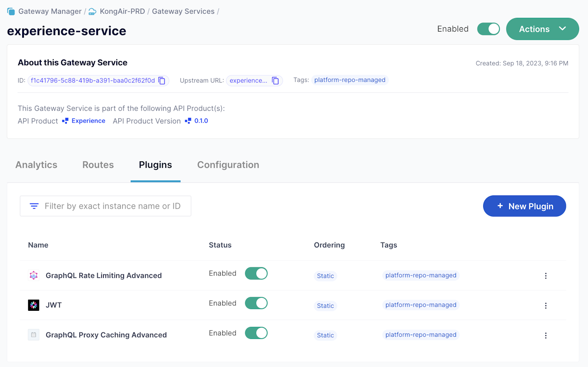This screenshot has width=588, height=367.
Task: Switch to the Routes tab
Action: tap(98, 165)
